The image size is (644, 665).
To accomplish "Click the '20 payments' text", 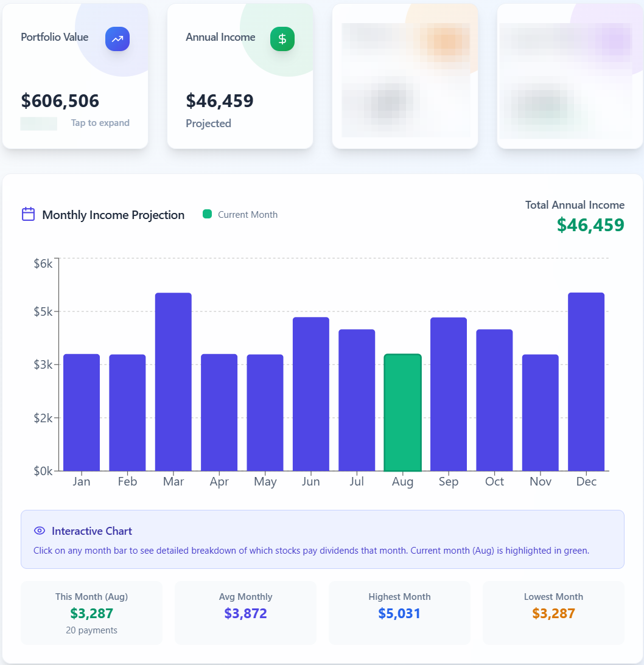I will [92, 630].
